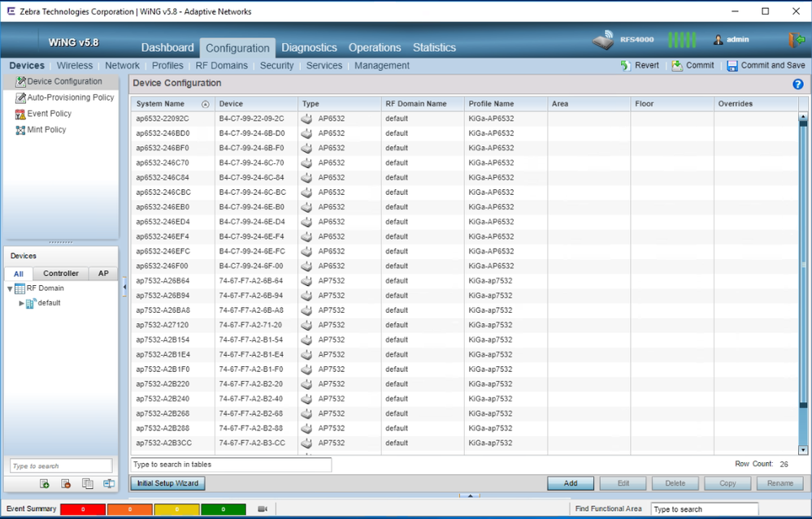The image size is (812, 519).
Task: Open the Operations tab
Action: pyautogui.click(x=375, y=48)
